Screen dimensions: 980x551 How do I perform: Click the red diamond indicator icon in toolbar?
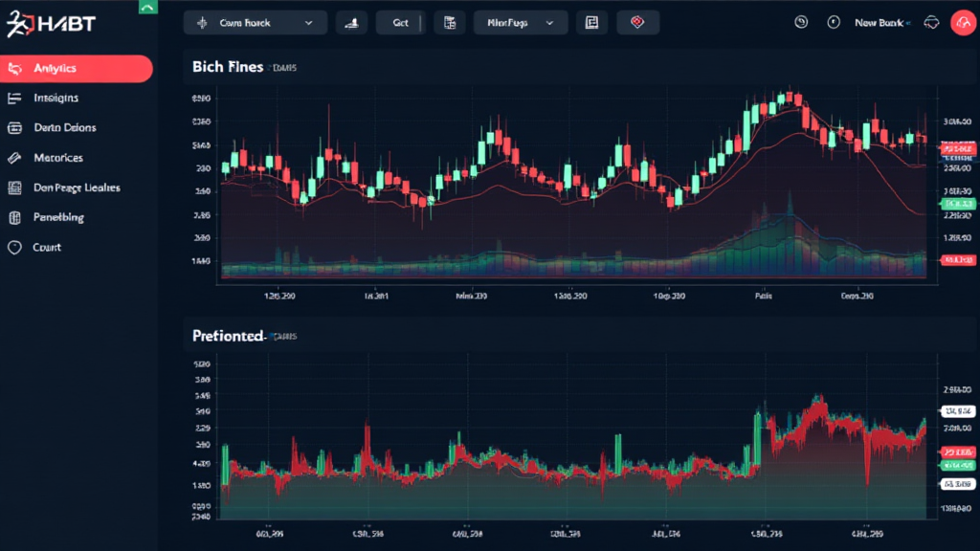637,21
